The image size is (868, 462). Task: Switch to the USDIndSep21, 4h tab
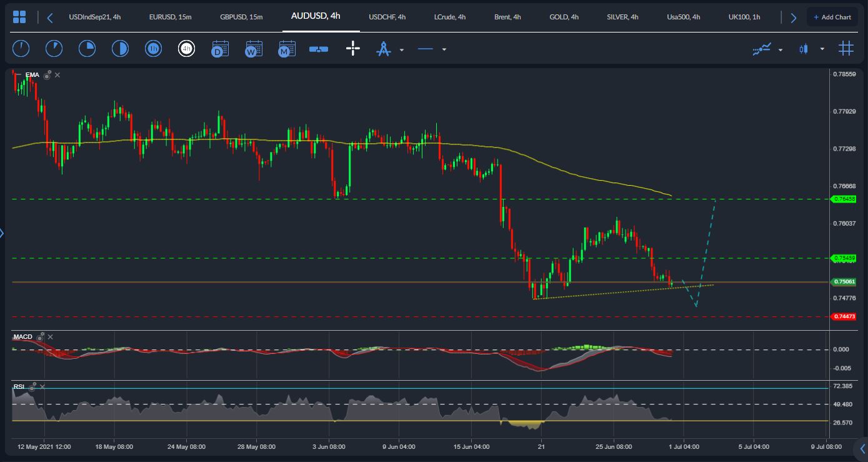94,17
